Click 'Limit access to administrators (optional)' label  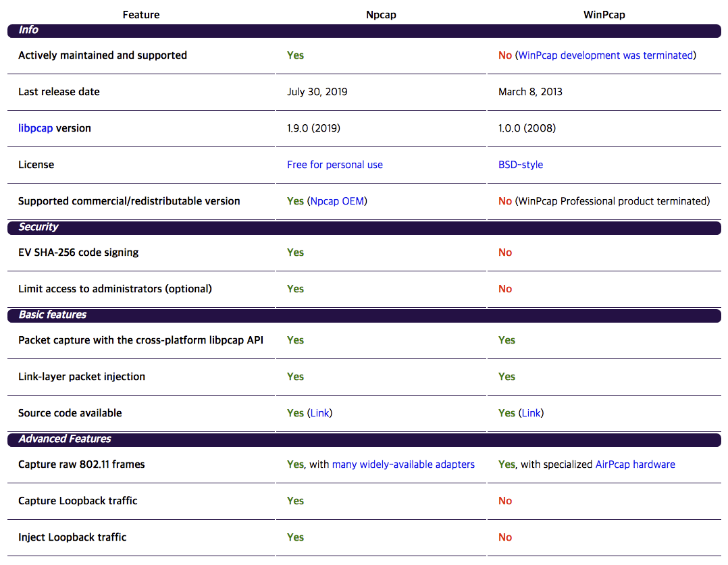[x=115, y=289]
